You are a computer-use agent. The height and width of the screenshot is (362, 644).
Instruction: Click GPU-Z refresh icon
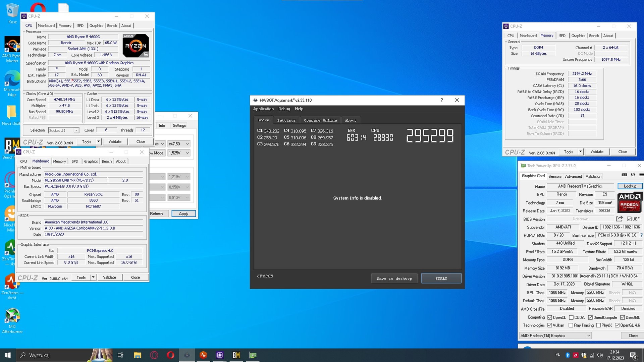633,175
